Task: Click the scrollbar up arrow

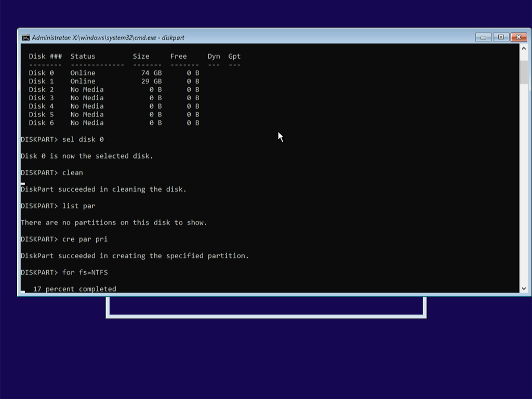Action: (524, 48)
